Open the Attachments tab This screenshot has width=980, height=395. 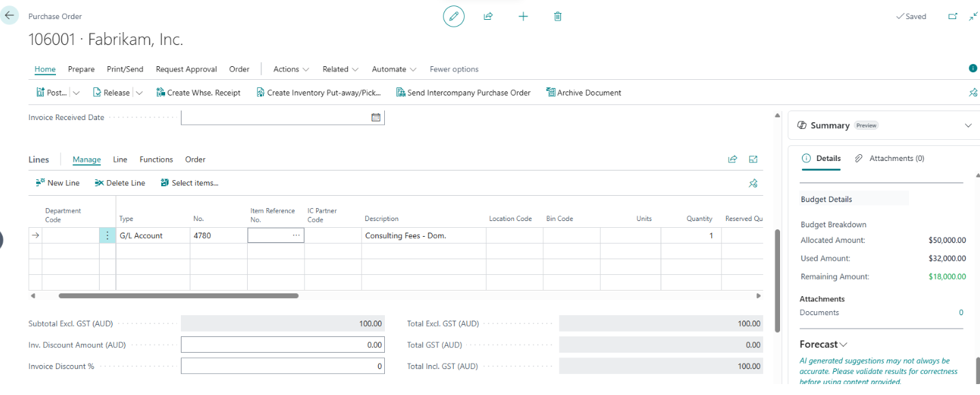pyautogui.click(x=890, y=158)
